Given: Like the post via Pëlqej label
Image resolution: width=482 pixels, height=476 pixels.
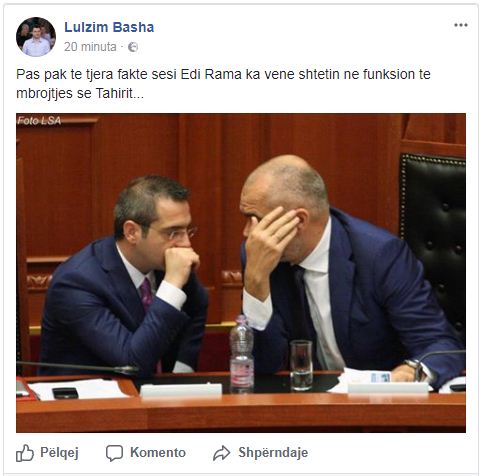Looking at the screenshot, I should click(59, 453).
